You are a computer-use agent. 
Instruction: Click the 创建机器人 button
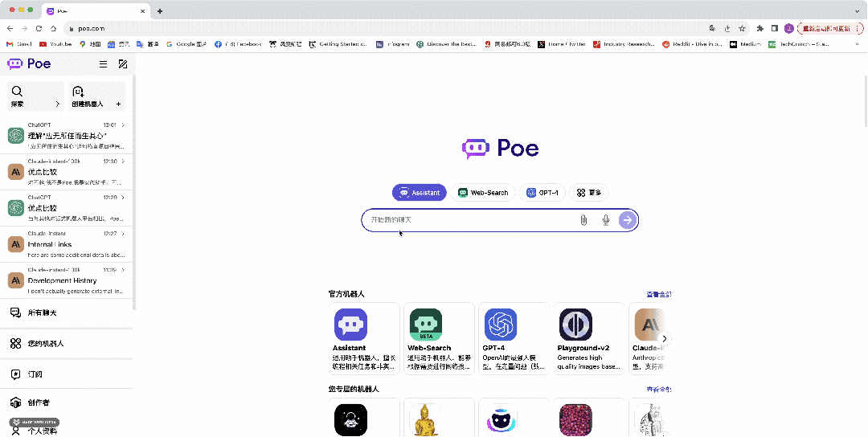click(96, 96)
